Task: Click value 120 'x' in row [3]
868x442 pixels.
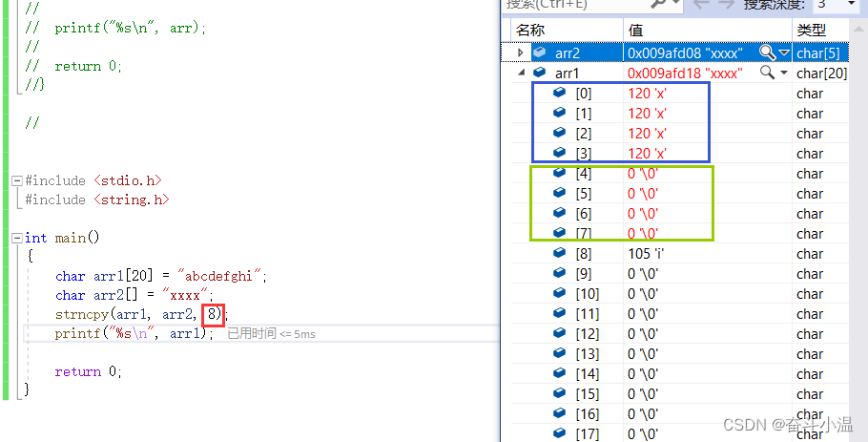Action: (x=647, y=153)
